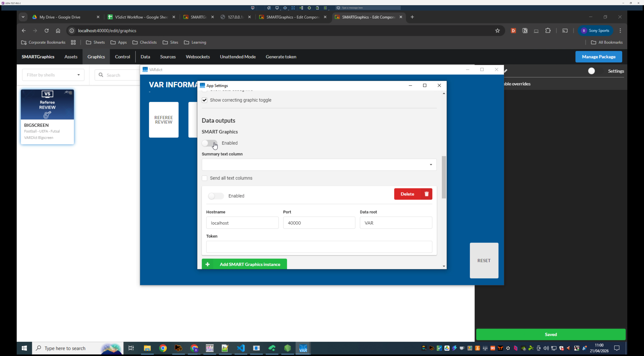Screen dimensions: 644x356
Task: Click the home icon in browser toolbar
Action: click(58, 31)
